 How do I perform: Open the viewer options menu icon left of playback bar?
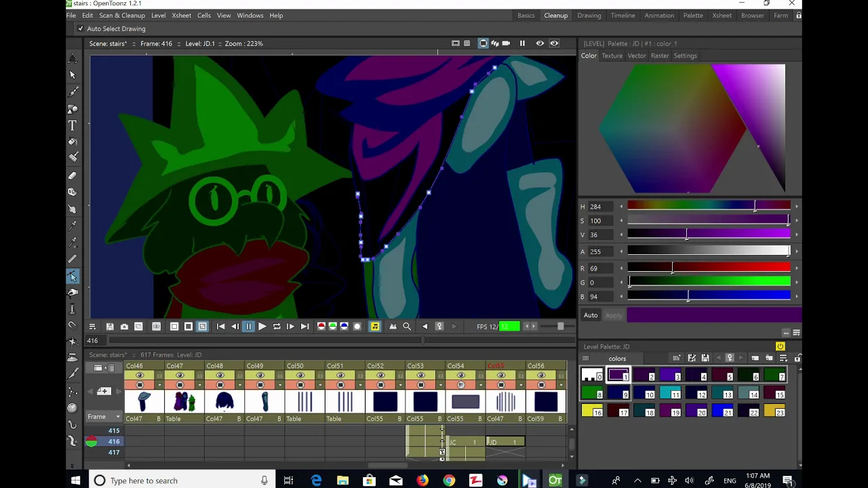click(x=92, y=327)
